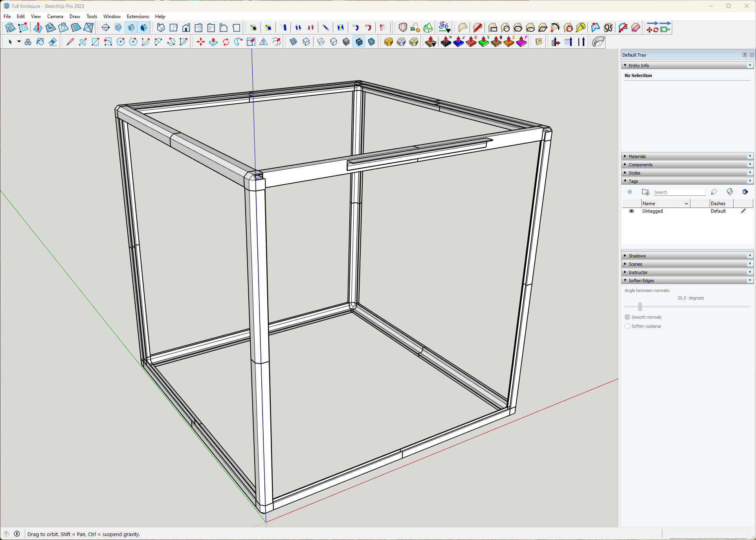Switch to Shaded With Textures style

[x=359, y=42]
